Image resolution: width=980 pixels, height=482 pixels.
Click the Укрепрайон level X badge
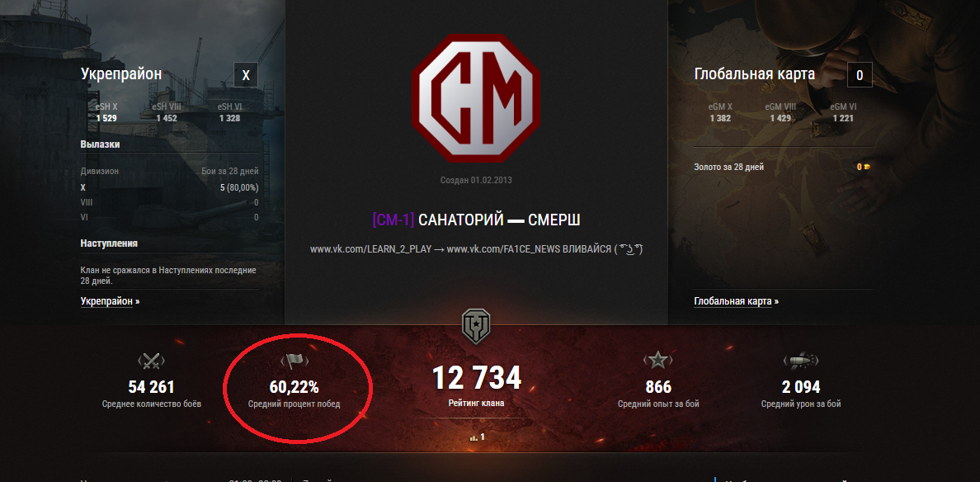(246, 75)
